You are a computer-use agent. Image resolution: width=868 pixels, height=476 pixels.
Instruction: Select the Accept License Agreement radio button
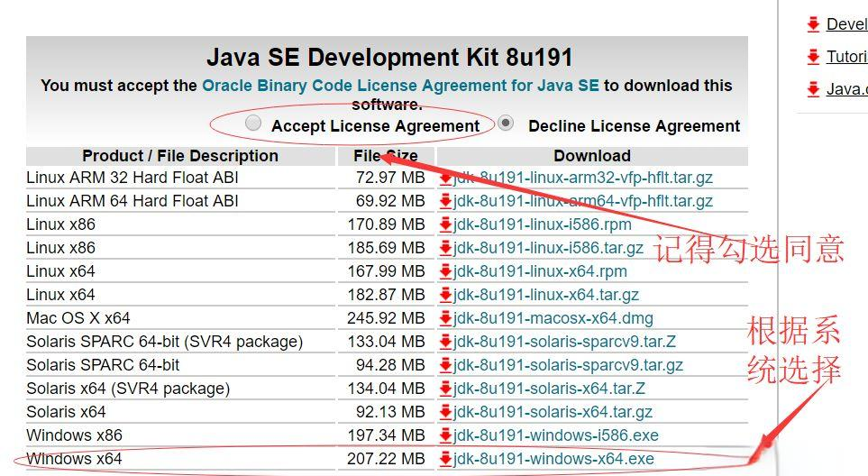pos(253,123)
